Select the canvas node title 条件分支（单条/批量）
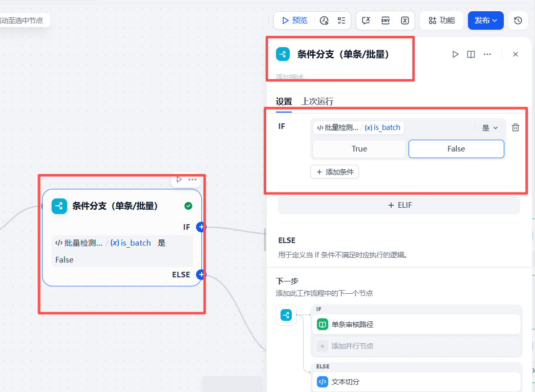 (115, 206)
